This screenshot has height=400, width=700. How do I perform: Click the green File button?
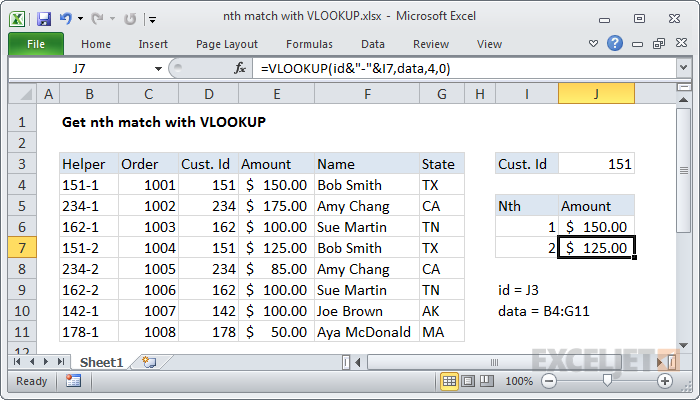click(x=35, y=44)
